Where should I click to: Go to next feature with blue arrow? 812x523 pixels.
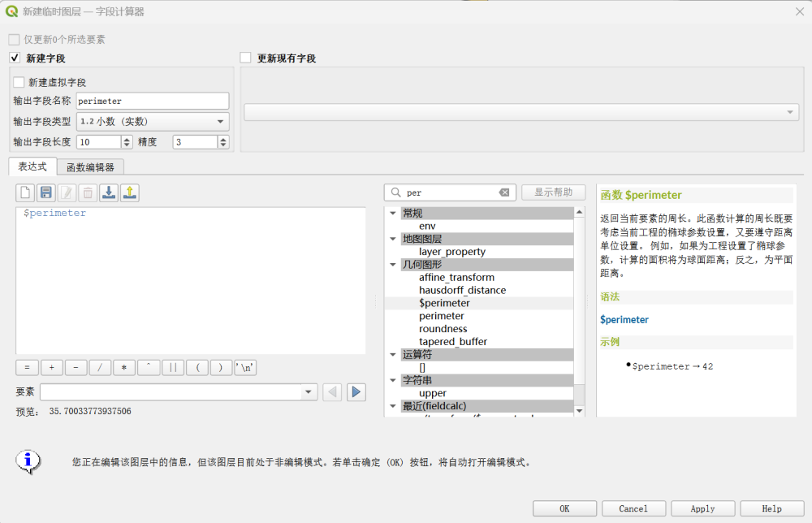pos(356,392)
